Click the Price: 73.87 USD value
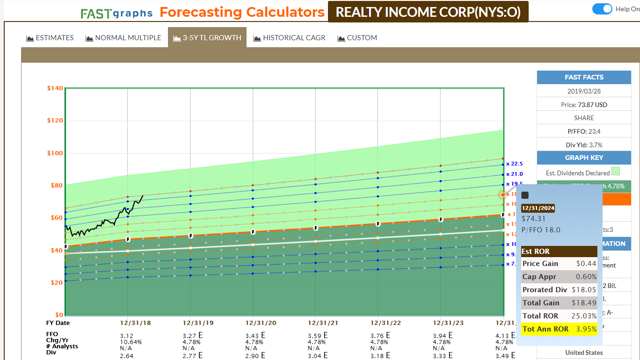The image size is (640, 360). 584,104
